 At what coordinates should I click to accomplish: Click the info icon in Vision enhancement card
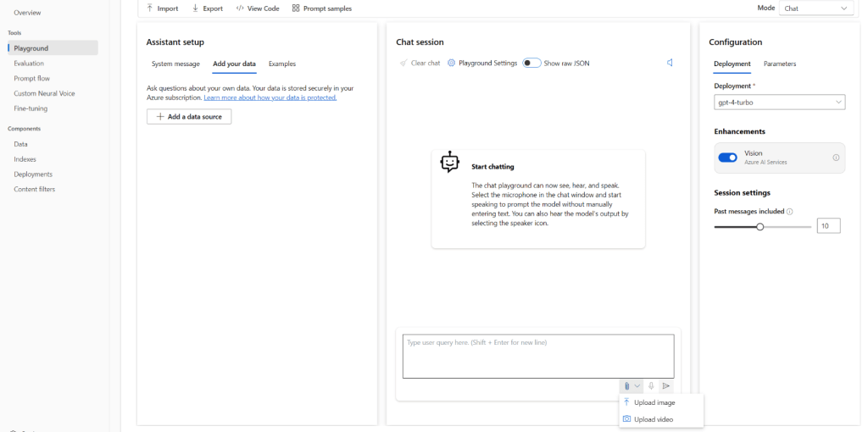[x=836, y=158]
